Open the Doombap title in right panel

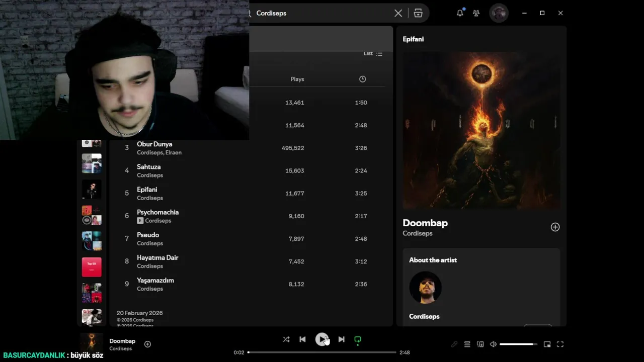click(x=425, y=223)
